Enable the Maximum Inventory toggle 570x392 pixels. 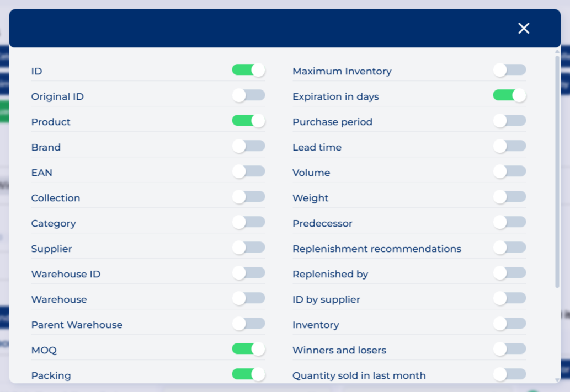(509, 70)
